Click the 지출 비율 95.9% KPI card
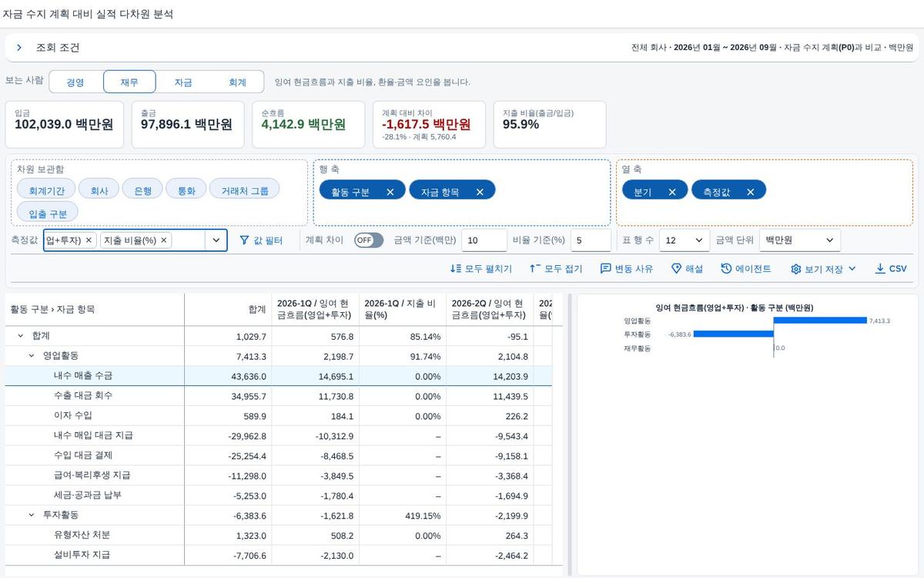The width and height of the screenshot is (924, 578). 549,124
